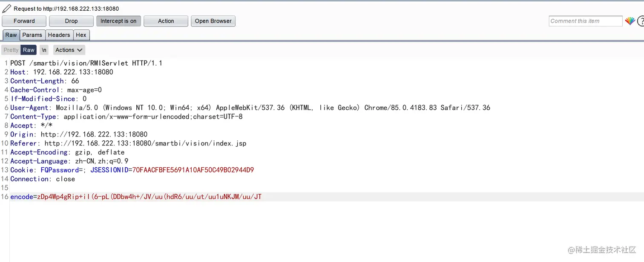This screenshot has height=262, width=644.
Task: Click the Host header line
Action: (x=62, y=72)
